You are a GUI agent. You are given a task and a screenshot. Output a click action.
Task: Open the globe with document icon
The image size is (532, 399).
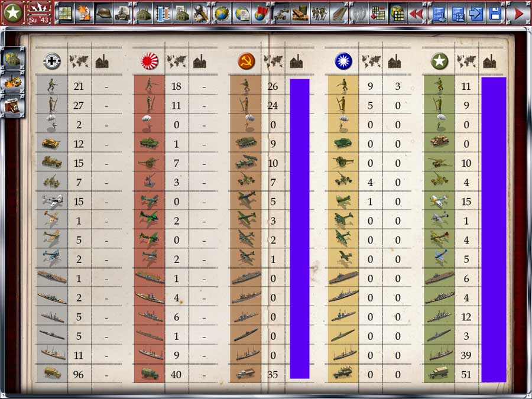click(x=242, y=13)
